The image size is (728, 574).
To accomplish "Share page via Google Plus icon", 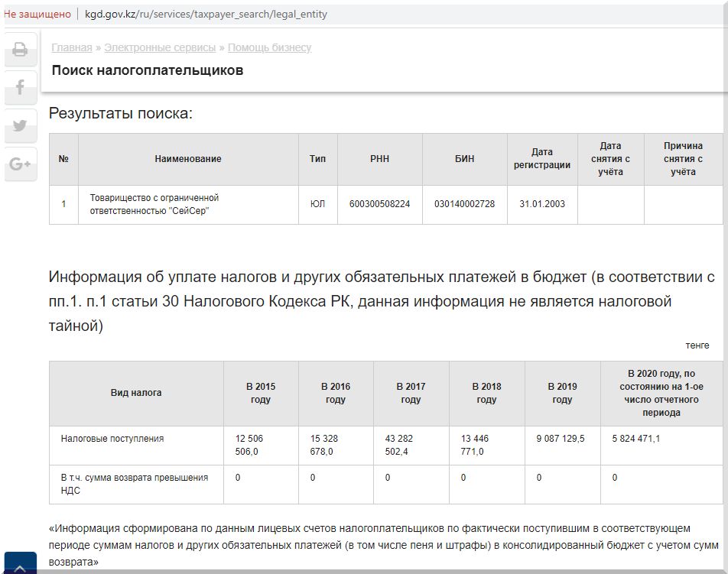I will click(20, 164).
